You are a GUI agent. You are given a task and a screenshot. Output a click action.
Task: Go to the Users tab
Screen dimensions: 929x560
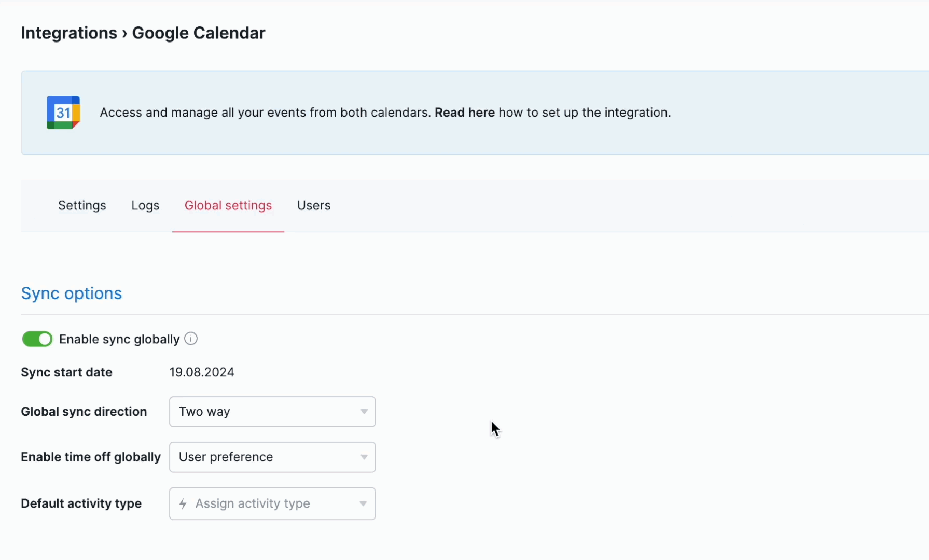[x=314, y=205]
